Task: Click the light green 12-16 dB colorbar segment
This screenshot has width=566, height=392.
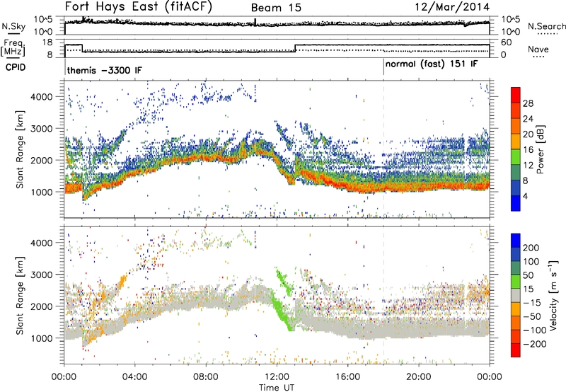Action: click(516, 157)
